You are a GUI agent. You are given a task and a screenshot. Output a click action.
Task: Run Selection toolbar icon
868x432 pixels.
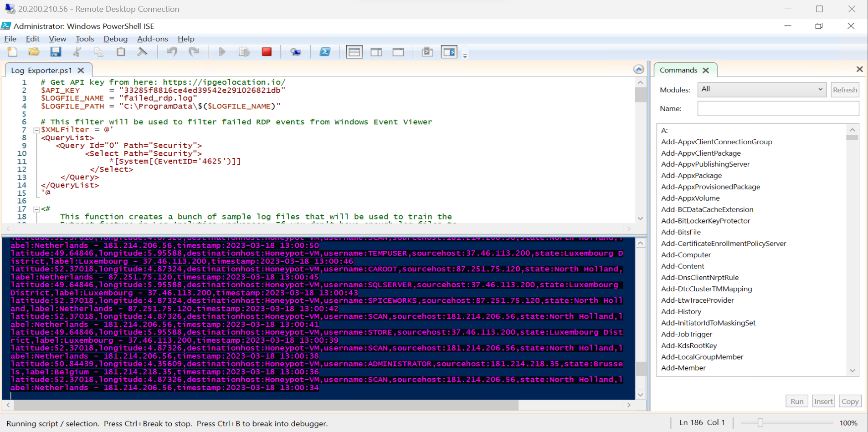click(x=244, y=52)
